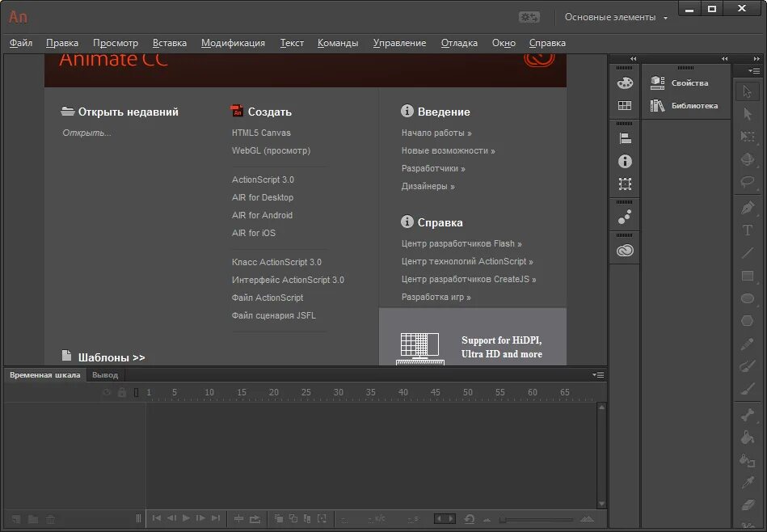767x532 pixels.
Task: Select the Pen tool in the tools panel
Action: pyautogui.click(x=748, y=208)
